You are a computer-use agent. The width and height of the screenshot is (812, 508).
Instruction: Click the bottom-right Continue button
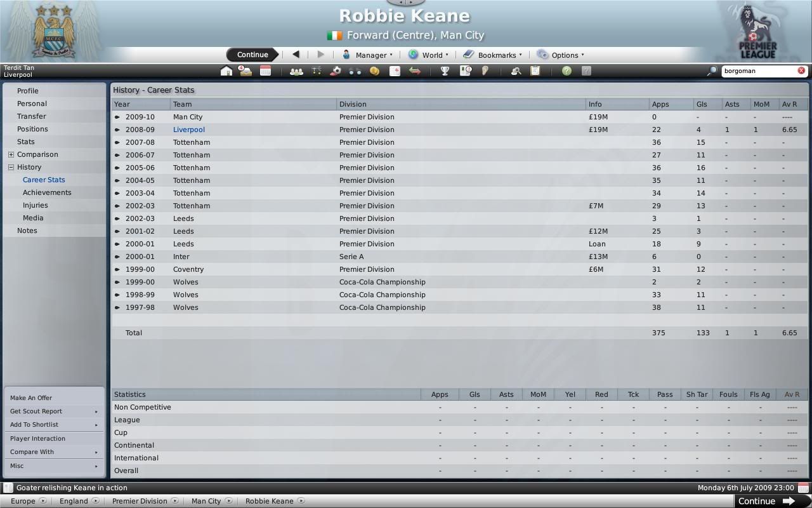pyautogui.click(x=772, y=501)
